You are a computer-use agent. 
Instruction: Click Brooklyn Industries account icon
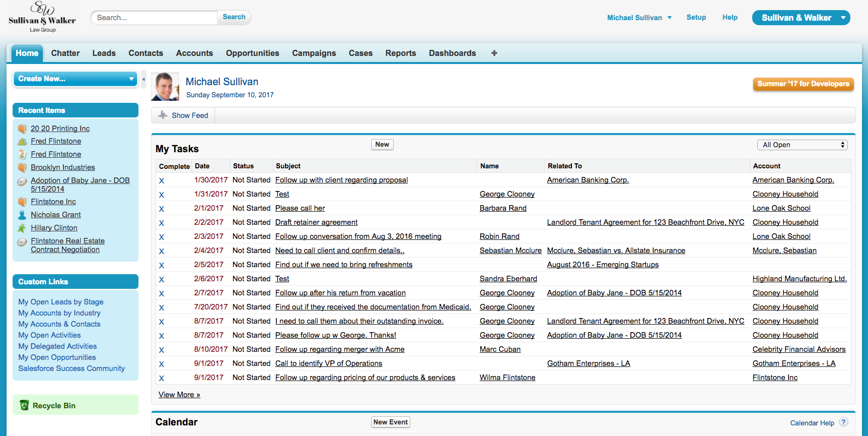coord(22,167)
